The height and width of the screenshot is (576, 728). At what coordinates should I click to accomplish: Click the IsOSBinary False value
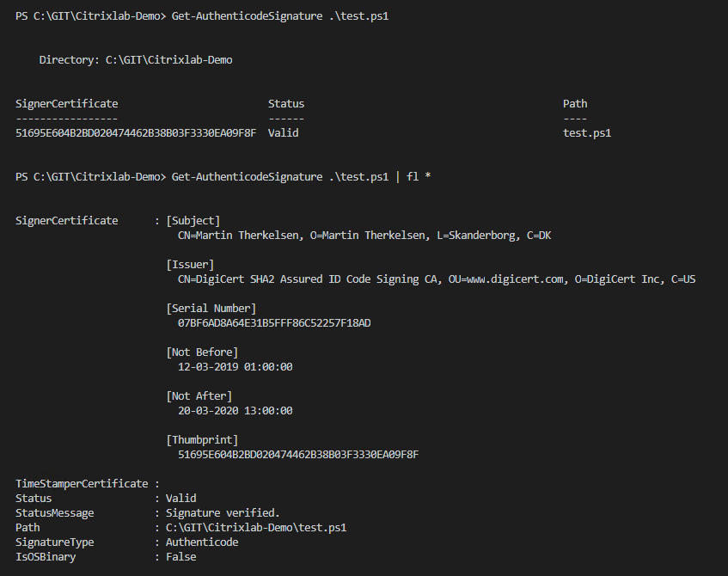[x=181, y=556]
